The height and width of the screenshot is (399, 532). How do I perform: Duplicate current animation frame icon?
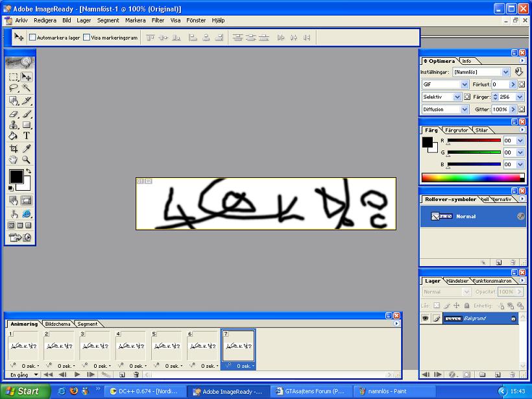[122, 374]
